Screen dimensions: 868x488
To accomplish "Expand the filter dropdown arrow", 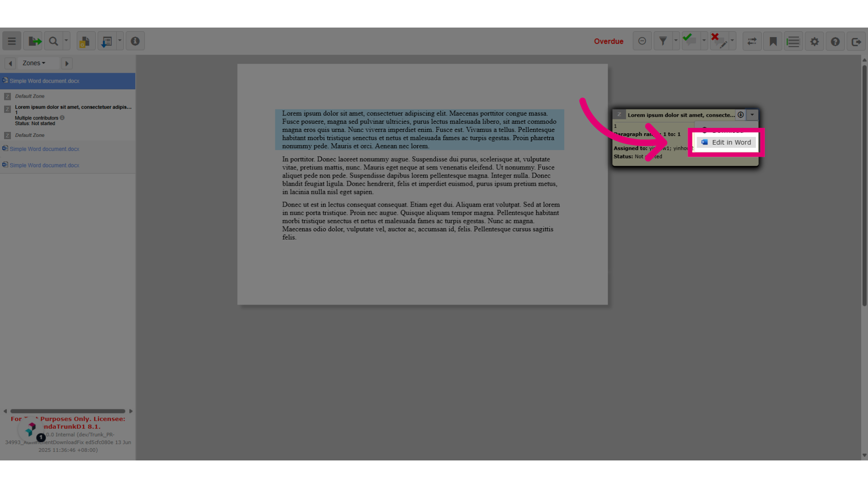I will [676, 41].
